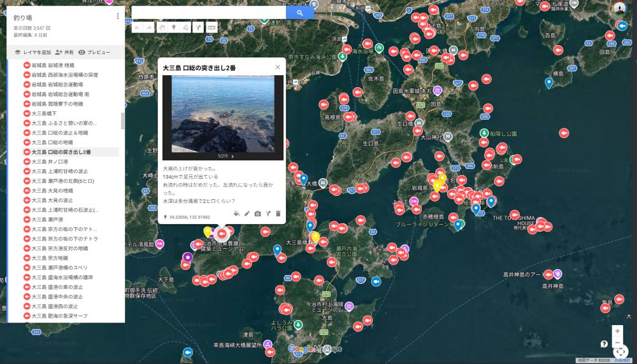Viewport: 637px width, 364px height.
Task: Click the map search input field
Action: click(209, 13)
